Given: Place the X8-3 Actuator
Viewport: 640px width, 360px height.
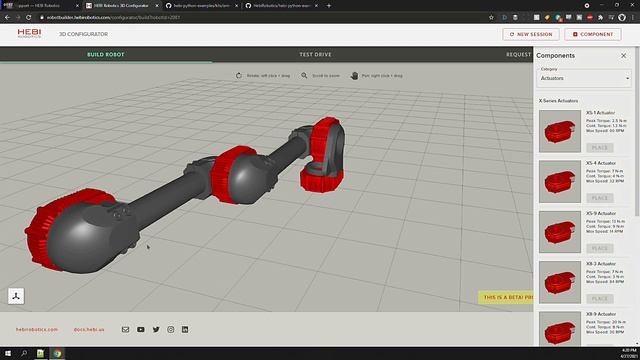Looking at the screenshot, I should [600, 299].
